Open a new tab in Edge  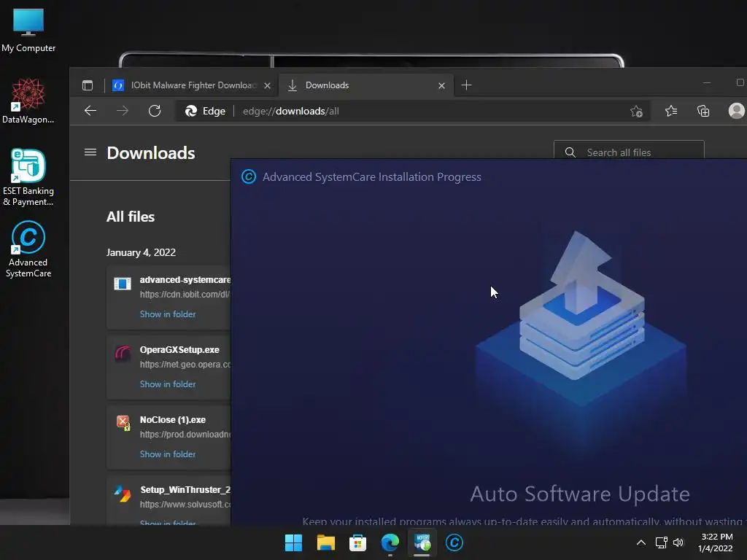[466, 85]
